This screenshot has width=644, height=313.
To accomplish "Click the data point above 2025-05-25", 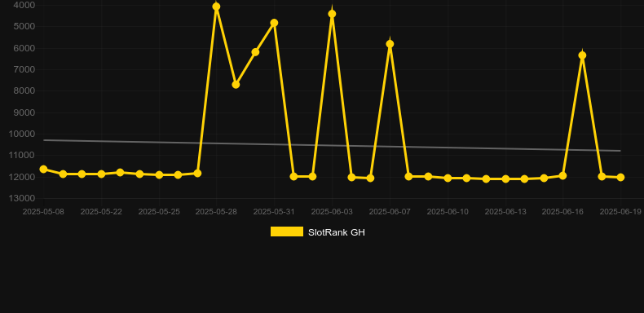I will (159, 175).
